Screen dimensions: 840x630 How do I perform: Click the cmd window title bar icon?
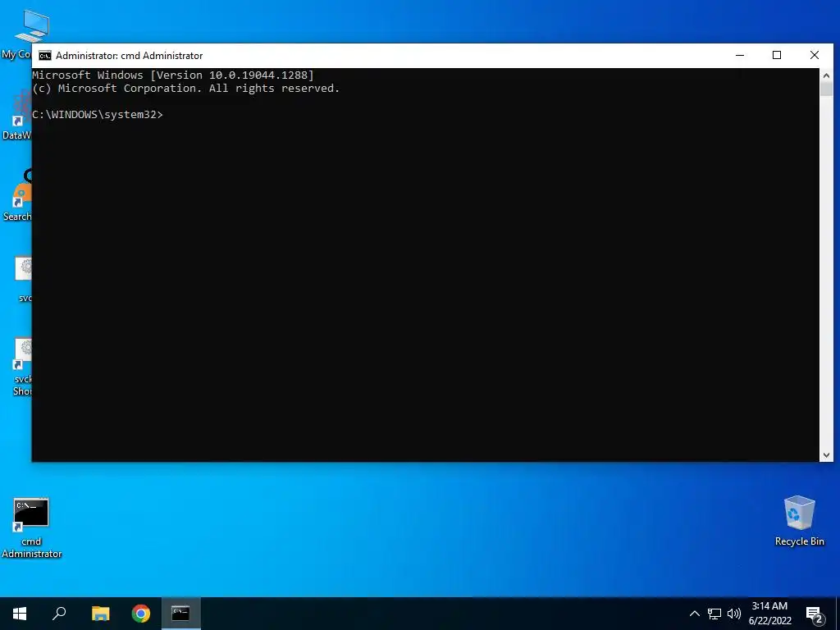(45, 56)
